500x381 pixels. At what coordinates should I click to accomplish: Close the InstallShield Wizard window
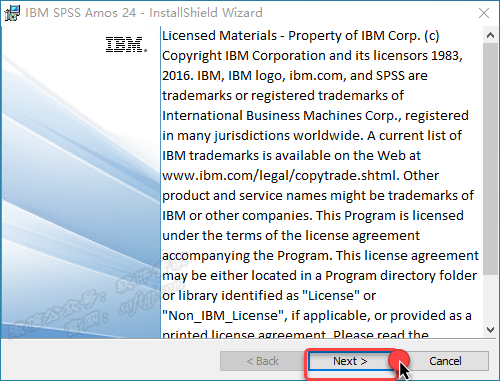484,13
